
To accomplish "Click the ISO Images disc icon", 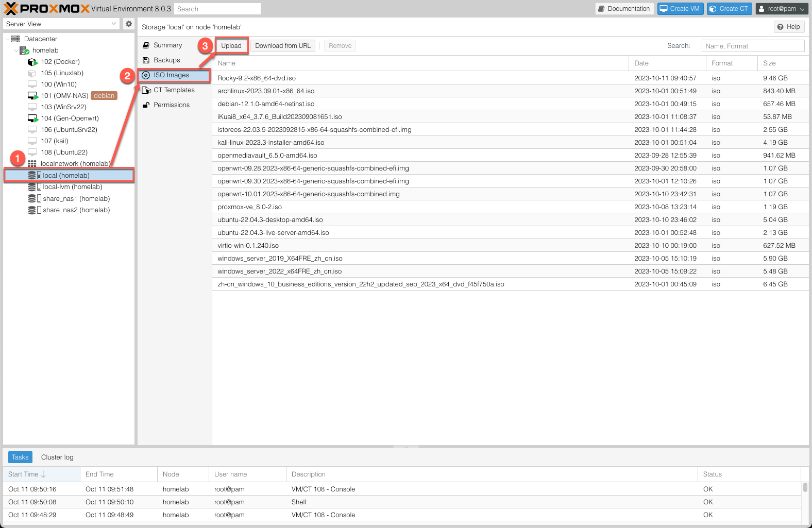I will pyautogui.click(x=146, y=75).
